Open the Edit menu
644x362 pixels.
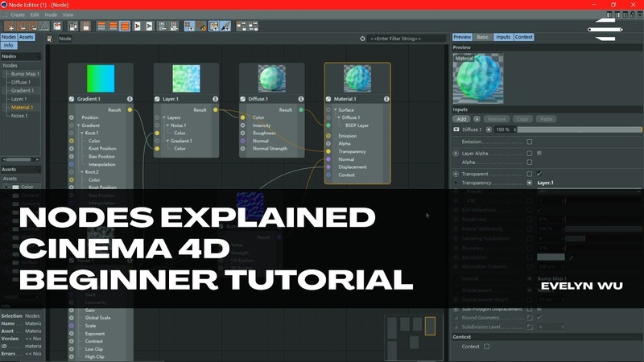point(35,14)
